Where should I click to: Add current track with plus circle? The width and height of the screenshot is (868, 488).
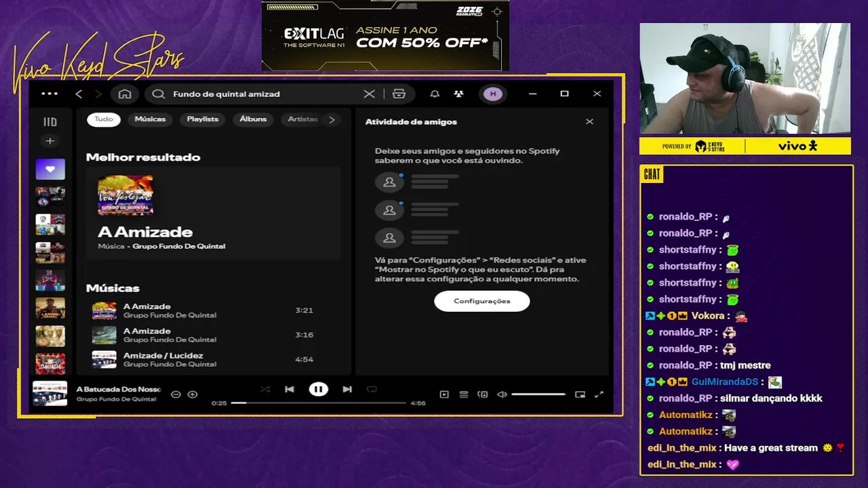click(193, 394)
